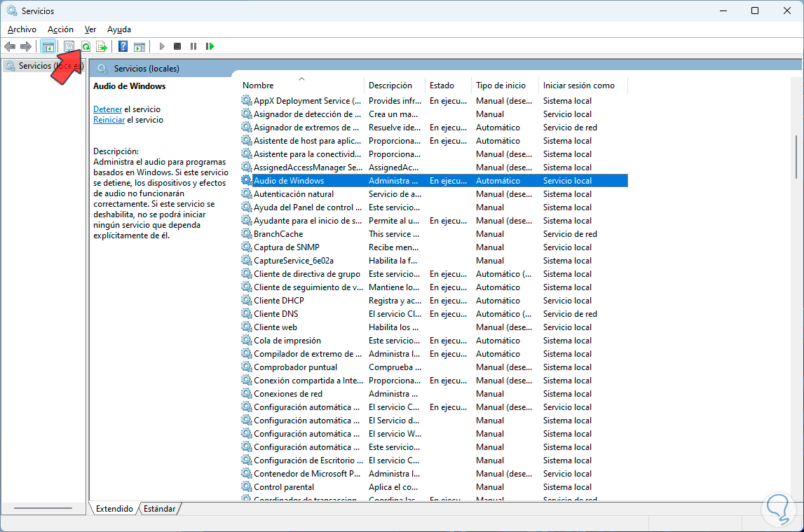Screen dimensions: 804x532
Task: Click Servicio de red cell of BranchCache row
Action: tap(570, 234)
